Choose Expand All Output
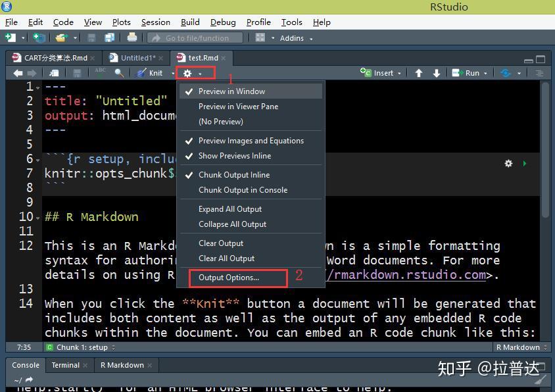 251,209
